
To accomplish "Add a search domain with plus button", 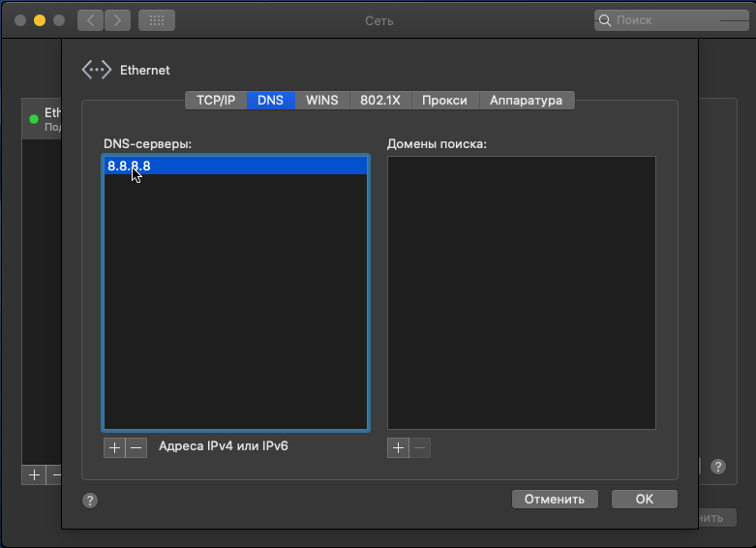I will point(398,447).
